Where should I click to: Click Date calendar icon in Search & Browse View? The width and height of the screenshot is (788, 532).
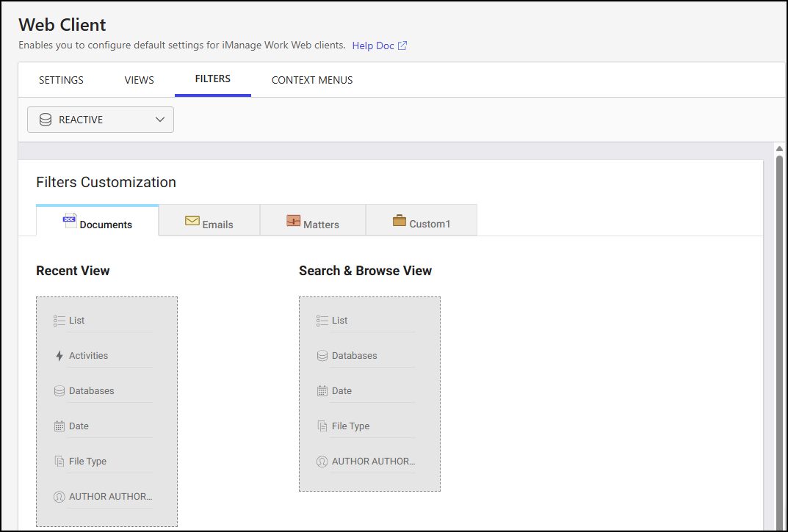click(x=322, y=391)
